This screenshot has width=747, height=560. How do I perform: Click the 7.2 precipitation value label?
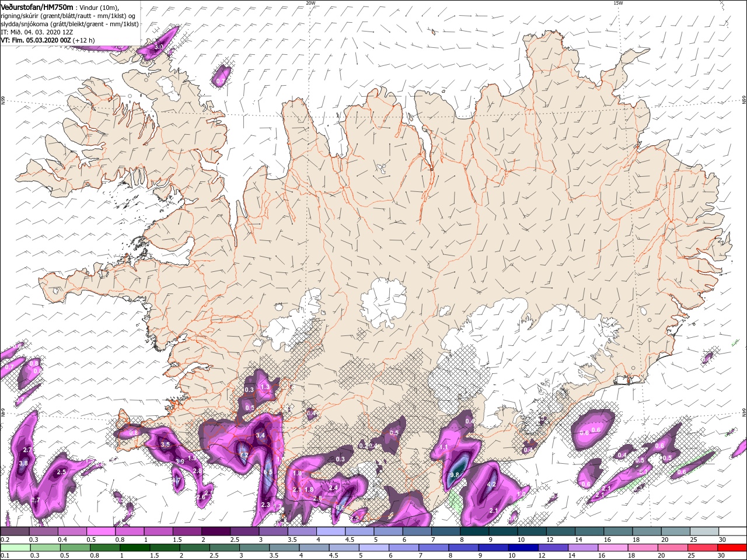point(244,455)
